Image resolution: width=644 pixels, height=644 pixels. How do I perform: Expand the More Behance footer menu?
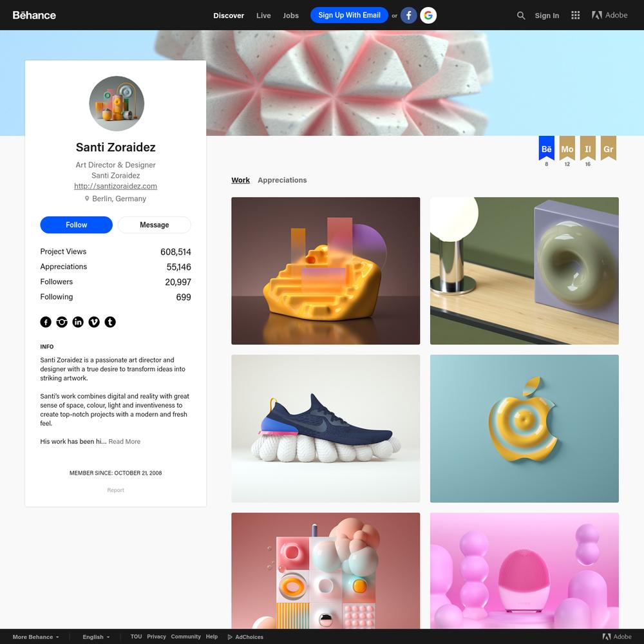(x=35, y=637)
